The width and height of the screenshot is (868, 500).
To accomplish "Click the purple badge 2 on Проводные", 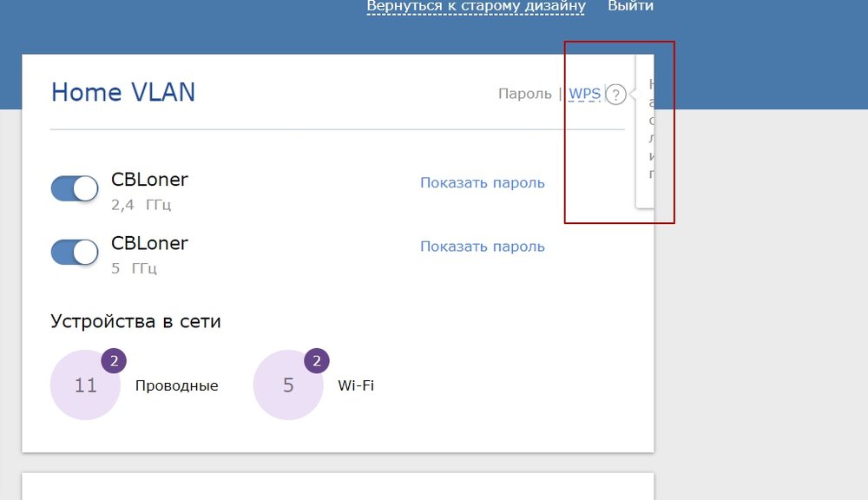I will click(114, 361).
